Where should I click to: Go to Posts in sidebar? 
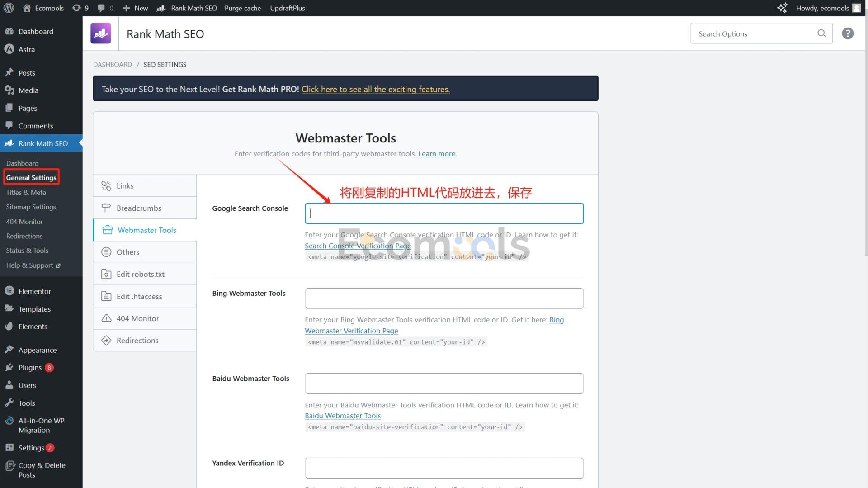pos(41,73)
